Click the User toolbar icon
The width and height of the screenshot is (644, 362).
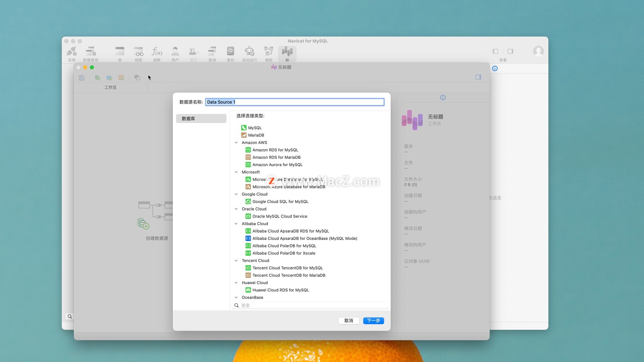click(x=175, y=54)
